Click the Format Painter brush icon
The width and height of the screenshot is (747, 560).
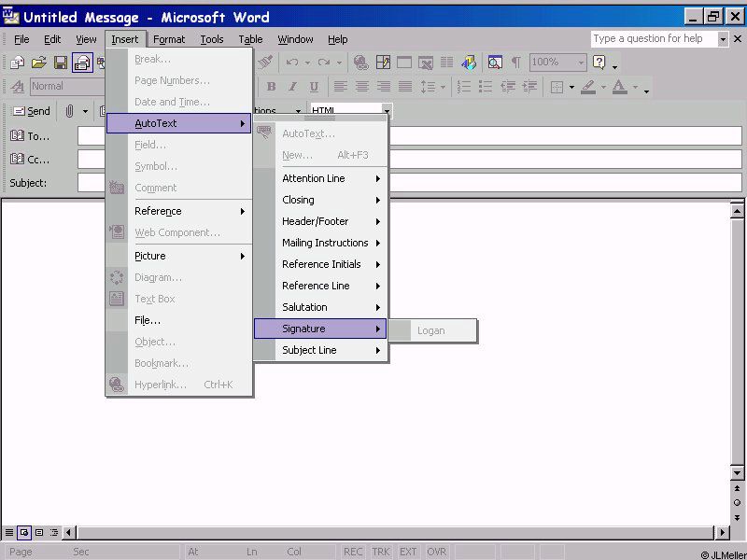265,63
